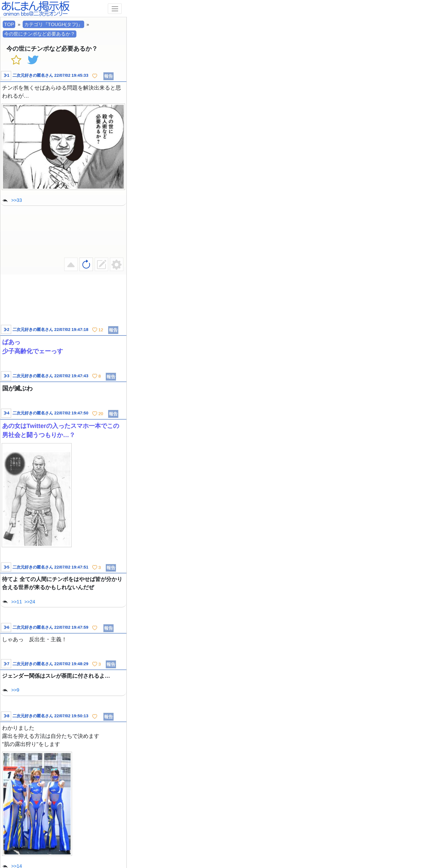
Task: Click the >>2 post number anchor
Action: coord(6,330)
